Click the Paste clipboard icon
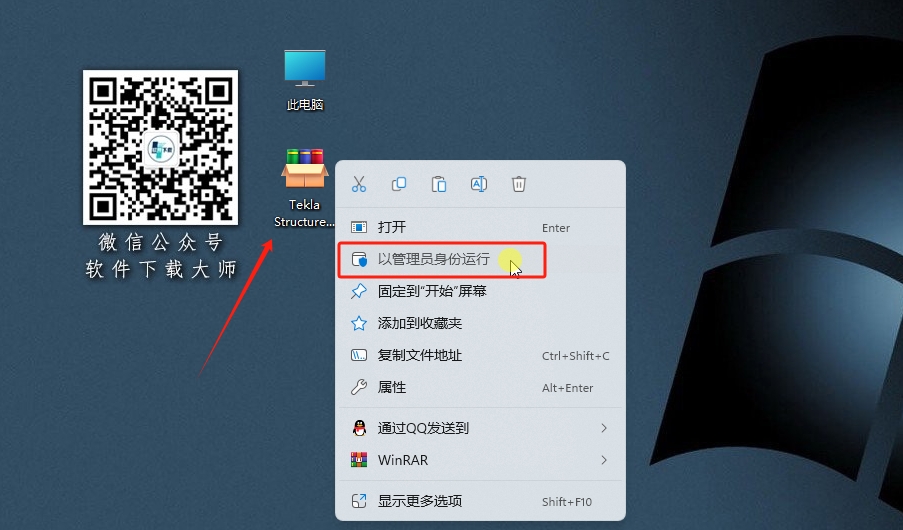This screenshot has width=903, height=530. click(x=439, y=184)
